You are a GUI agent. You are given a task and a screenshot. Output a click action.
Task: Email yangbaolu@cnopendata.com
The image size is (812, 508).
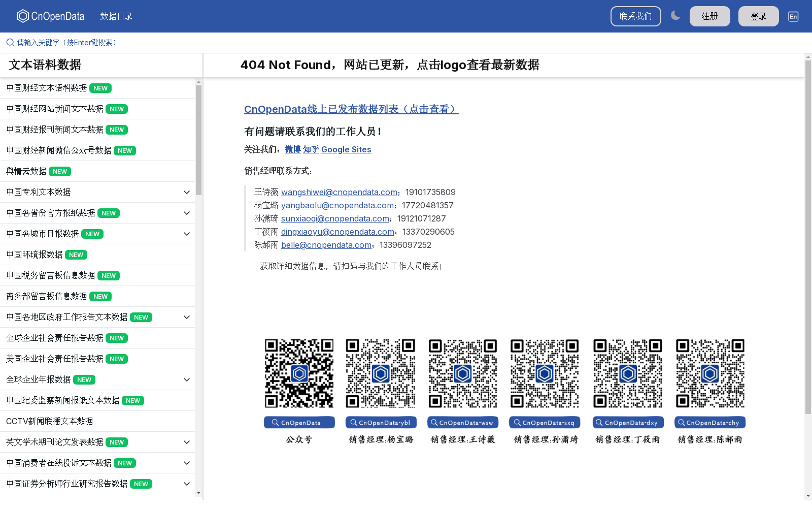tap(337, 205)
